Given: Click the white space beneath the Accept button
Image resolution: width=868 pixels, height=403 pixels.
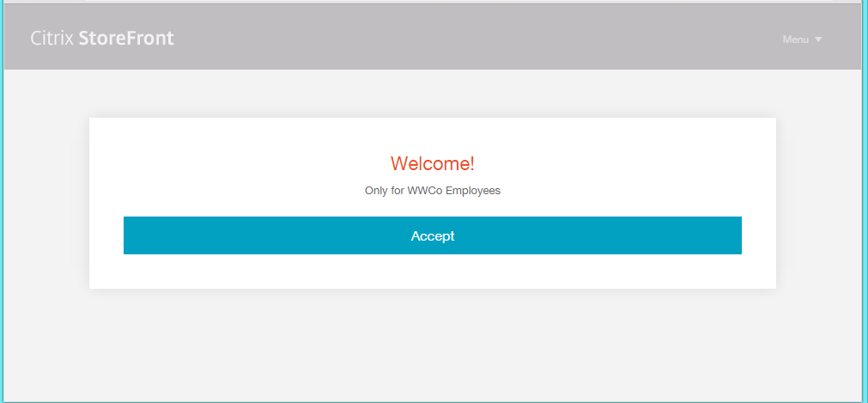Looking at the screenshot, I should click(x=432, y=272).
